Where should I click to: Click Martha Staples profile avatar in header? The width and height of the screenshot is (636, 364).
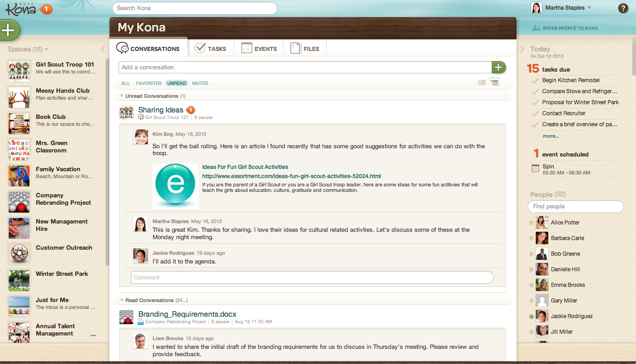(536, 8)
